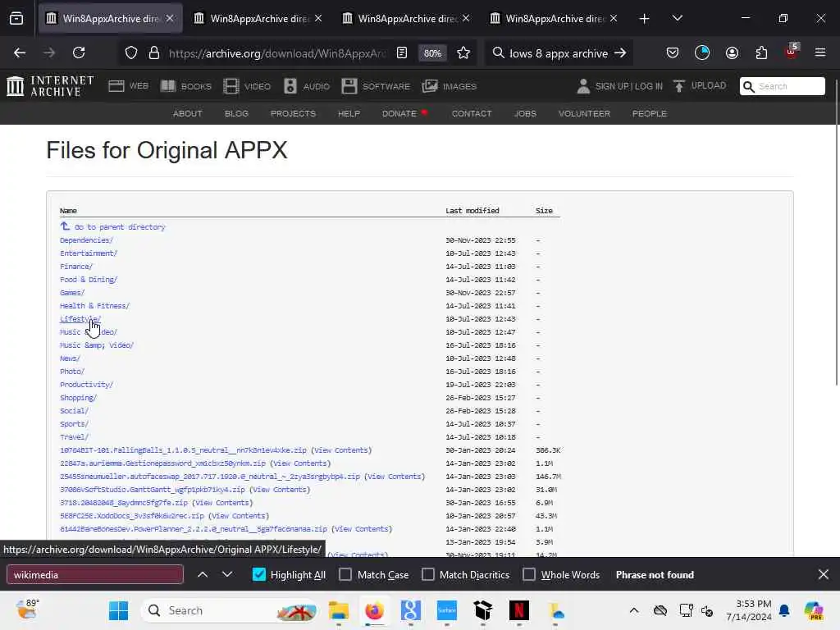Save page to Pocket

673,52
